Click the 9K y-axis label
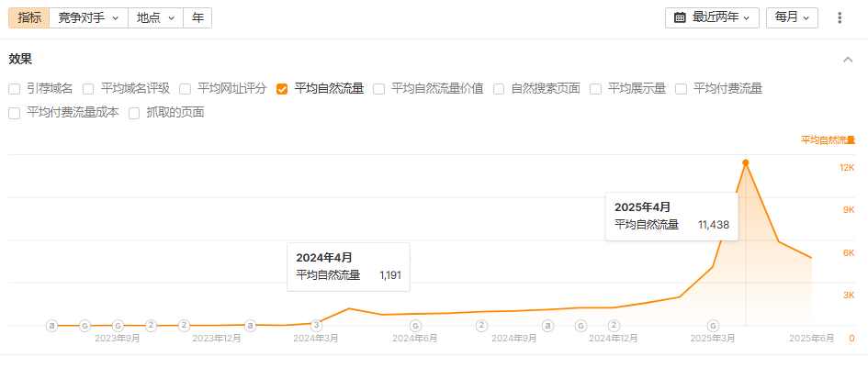Viewport: 868px width, 368px height. click(x=849, y=210)
